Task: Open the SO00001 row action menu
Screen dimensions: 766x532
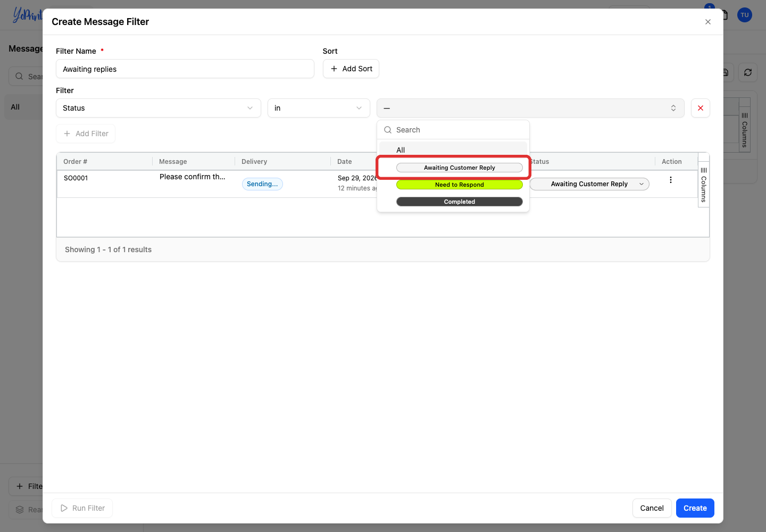Action: click(x=671, y=180)
